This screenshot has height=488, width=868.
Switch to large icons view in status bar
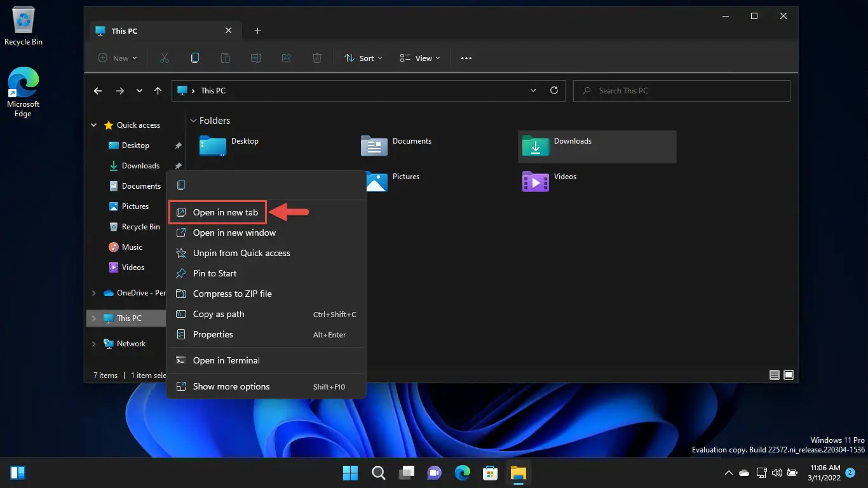[x=789, y=375]
